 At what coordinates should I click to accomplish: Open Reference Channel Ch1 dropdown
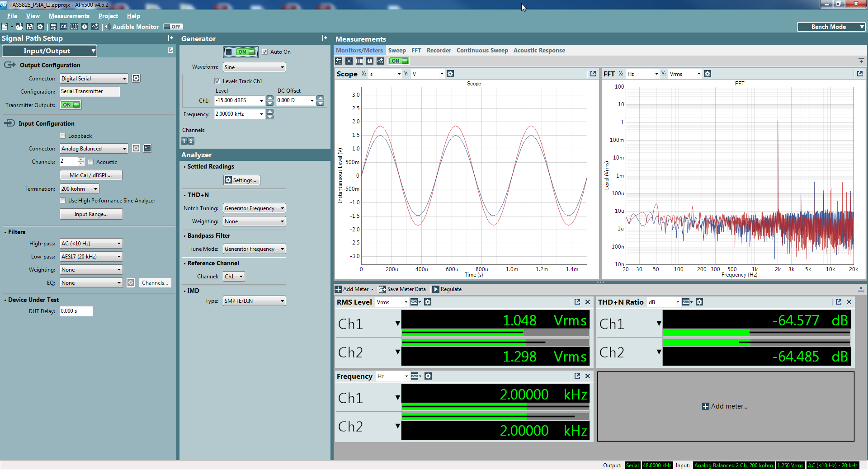tap(234, 277)
